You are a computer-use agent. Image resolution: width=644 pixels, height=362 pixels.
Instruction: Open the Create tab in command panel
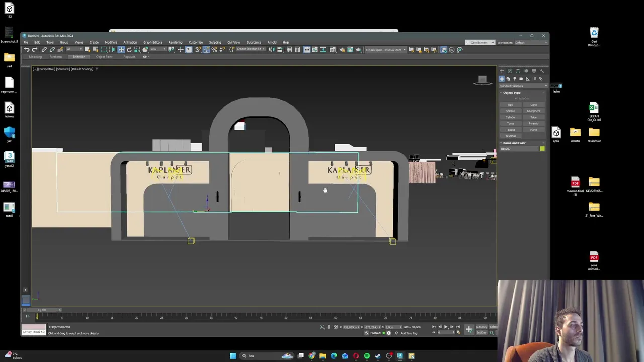[x=502, y=71]
